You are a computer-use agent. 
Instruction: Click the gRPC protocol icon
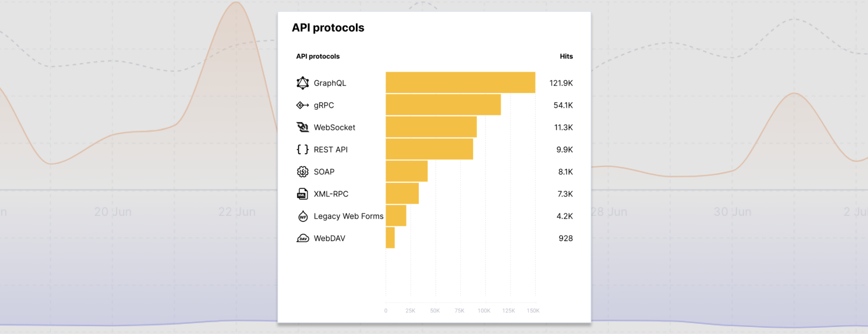tap(303, 105)
